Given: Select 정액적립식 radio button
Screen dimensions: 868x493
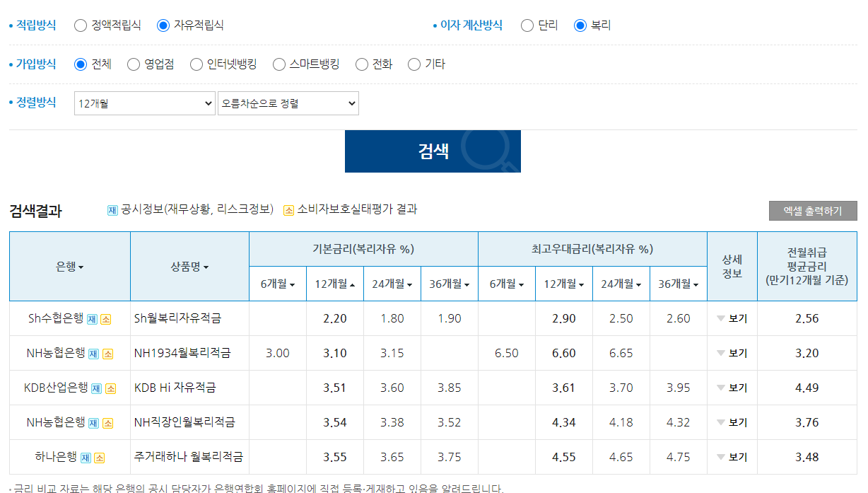Looking at the screenshot, I should point(81,25).
